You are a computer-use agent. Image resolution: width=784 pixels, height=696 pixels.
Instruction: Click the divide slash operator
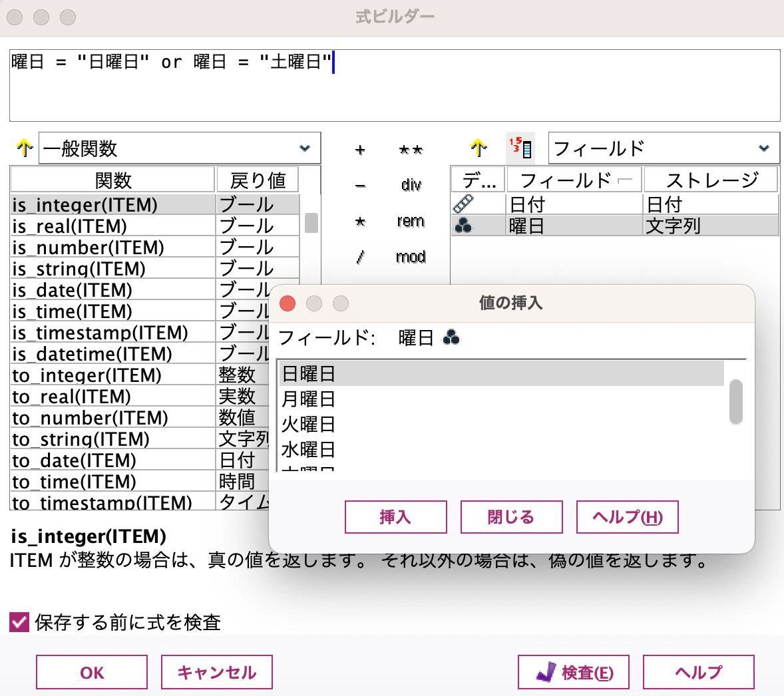click(x=360, y=258)
